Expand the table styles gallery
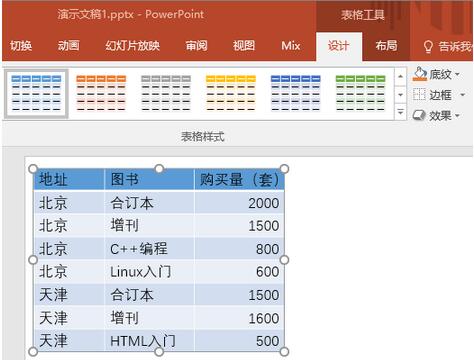Viewport: 474px width, 360px height. 401,112
